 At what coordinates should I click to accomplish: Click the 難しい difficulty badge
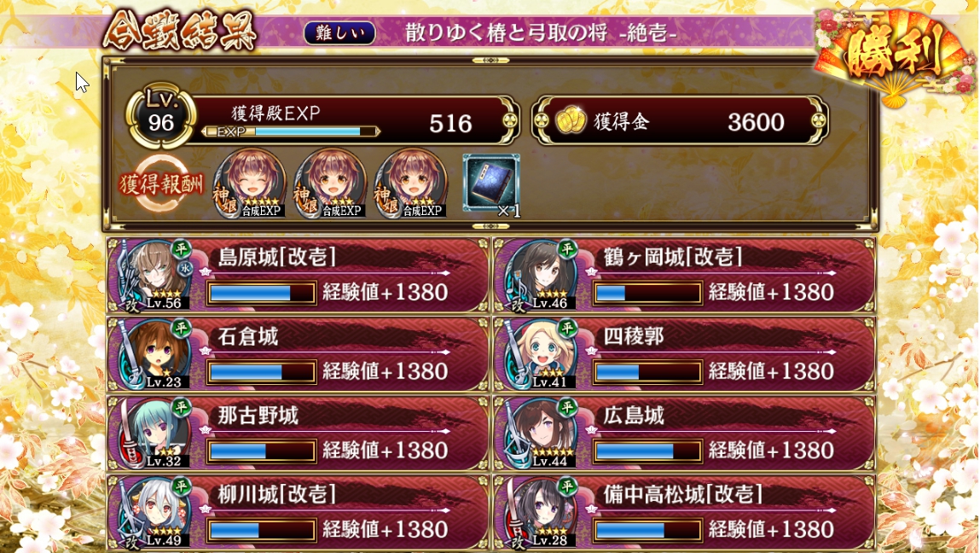coord(339,33)
